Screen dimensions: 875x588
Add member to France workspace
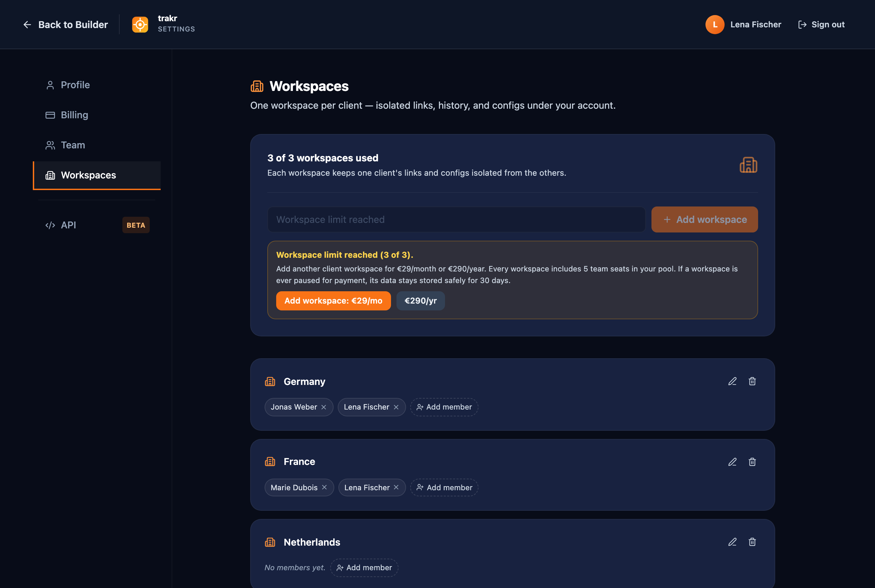click(444, 487)
